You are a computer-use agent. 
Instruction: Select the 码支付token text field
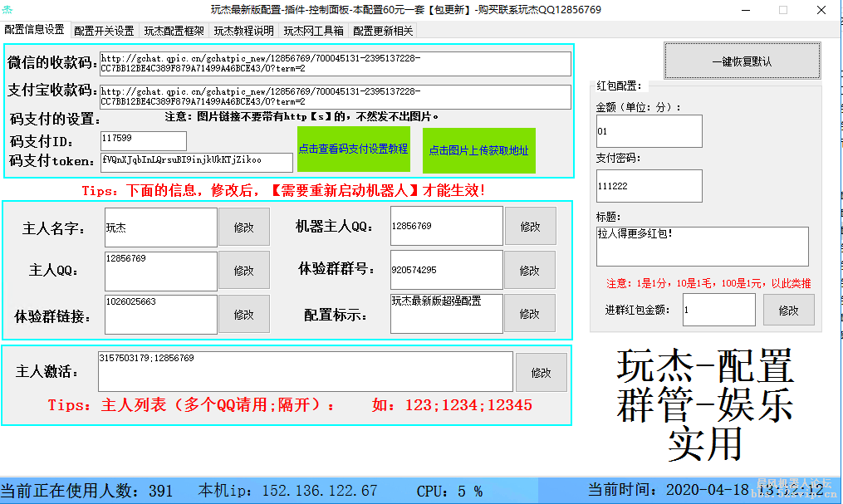[196, 161]
